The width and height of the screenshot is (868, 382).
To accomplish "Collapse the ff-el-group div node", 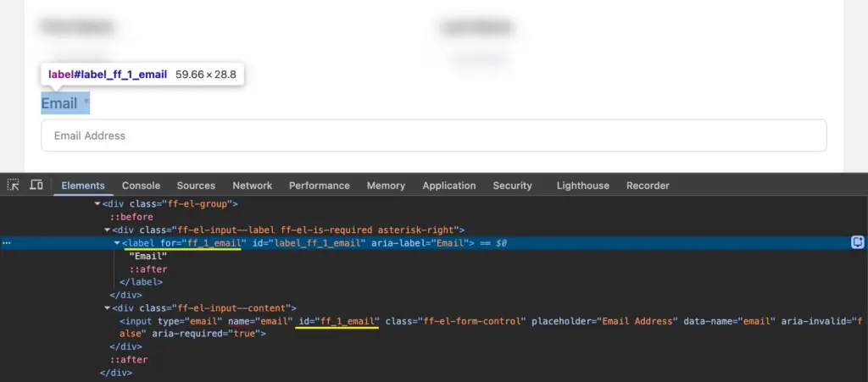I will (98, 204).
